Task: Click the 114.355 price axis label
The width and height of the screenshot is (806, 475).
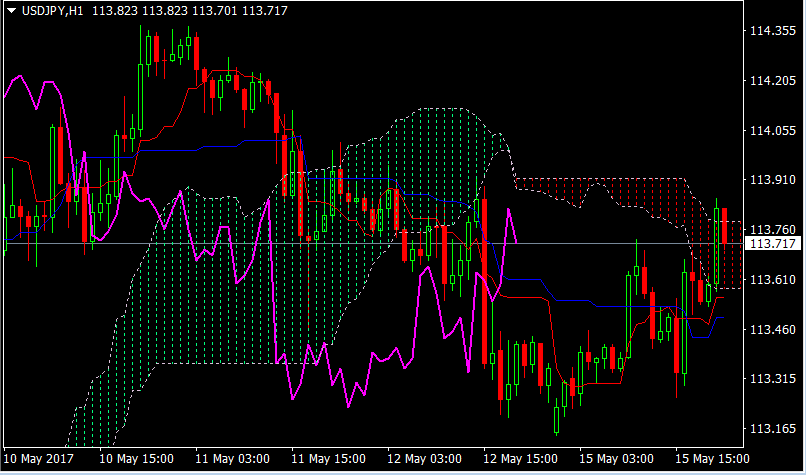Action: tap(771, 32)
